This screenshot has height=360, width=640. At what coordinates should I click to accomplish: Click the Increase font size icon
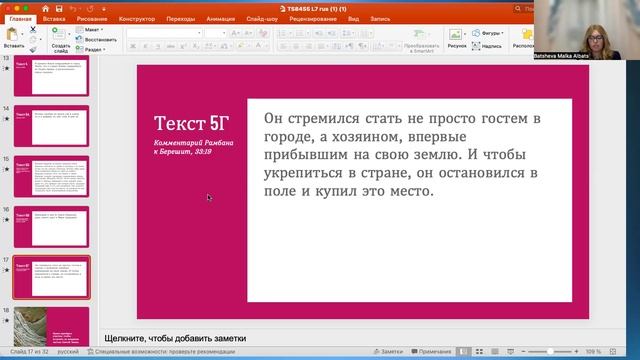coord(235,33)
